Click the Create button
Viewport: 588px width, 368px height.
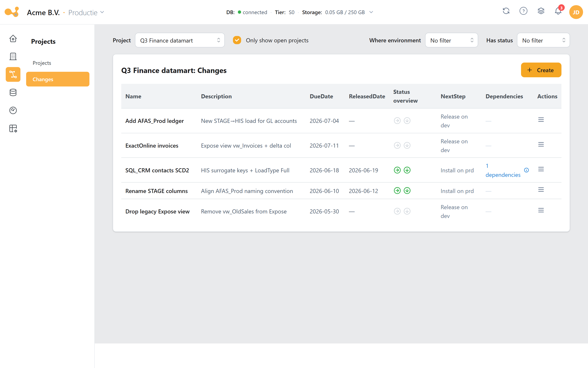pos(541,70)
